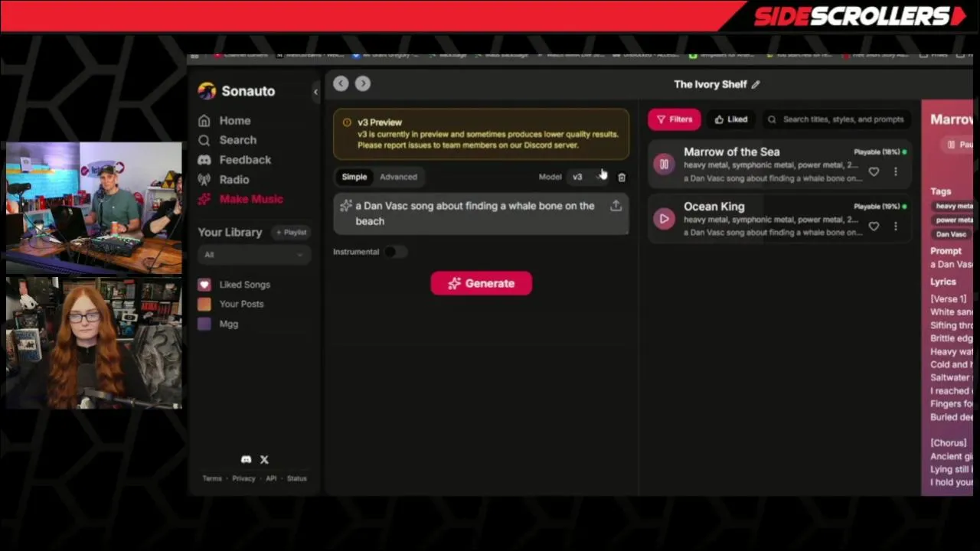Screen dimensions: 980x551
Task: Click the upload icon in the prompt box
Action: pos(616,206)
